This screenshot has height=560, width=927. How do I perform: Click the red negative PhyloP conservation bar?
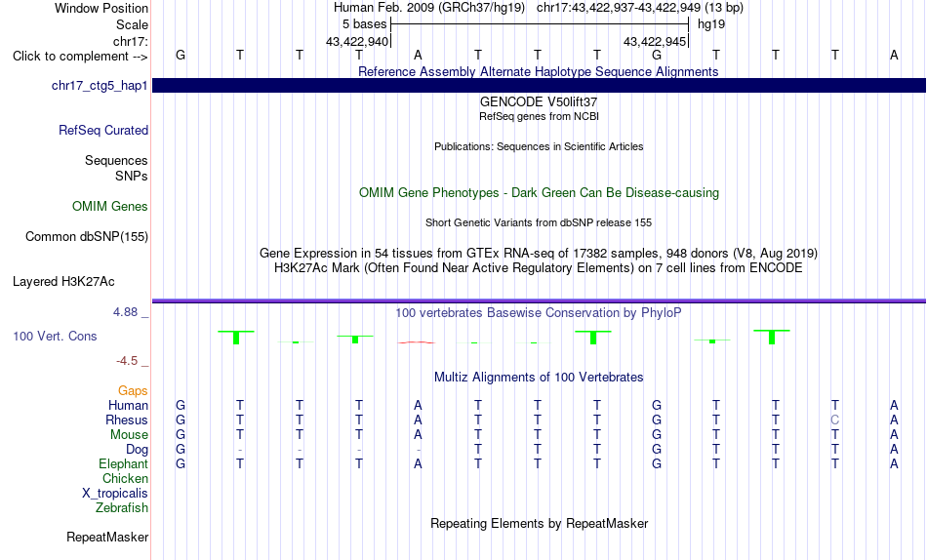coord(417,342)
